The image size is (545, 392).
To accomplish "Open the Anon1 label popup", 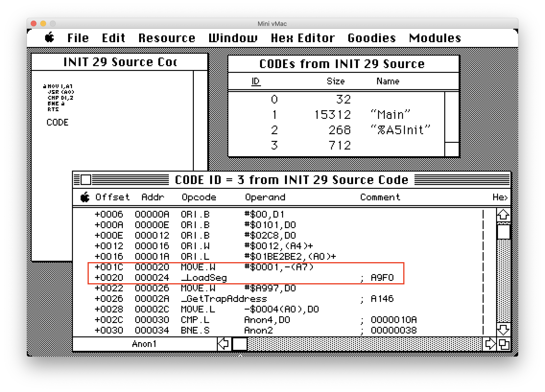I will (x=144, y=344).
